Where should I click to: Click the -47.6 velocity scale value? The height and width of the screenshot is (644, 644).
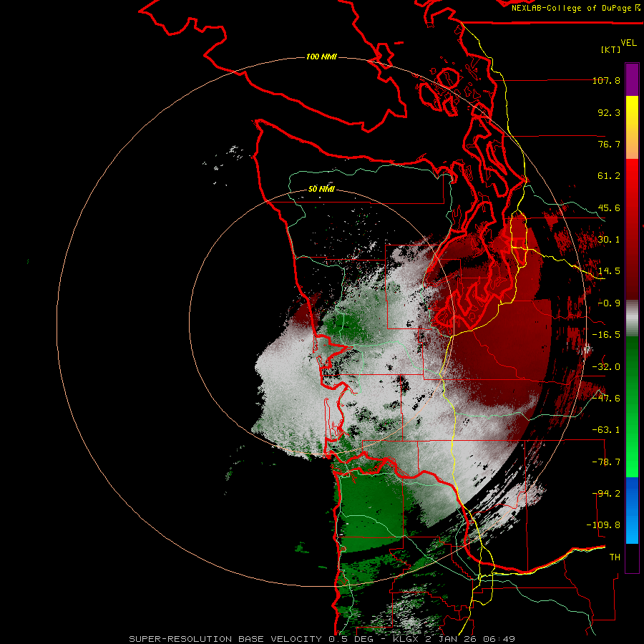pos(606,399)
